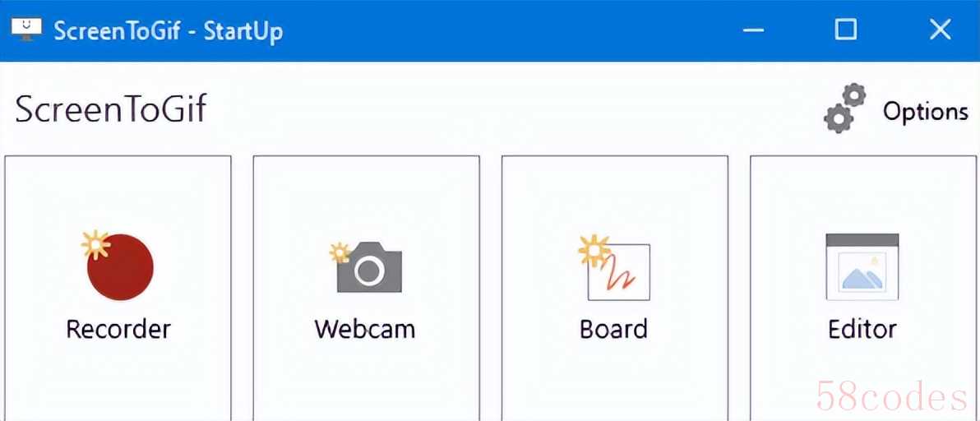Click the Options gears icon
Screen dimensions: 980x421
pyautogui.click(x=845, y=109)
